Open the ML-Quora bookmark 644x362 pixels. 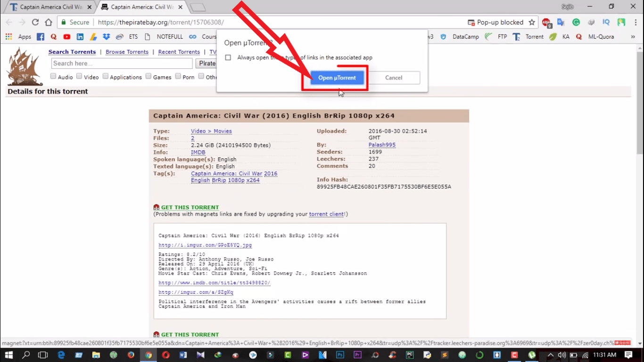click(x=594, y=36)
